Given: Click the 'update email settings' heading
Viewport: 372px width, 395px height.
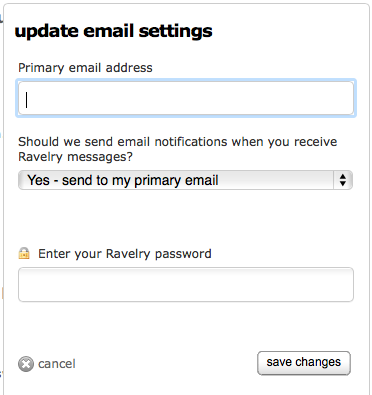Looking at the screenshot, I should (113, 31).
